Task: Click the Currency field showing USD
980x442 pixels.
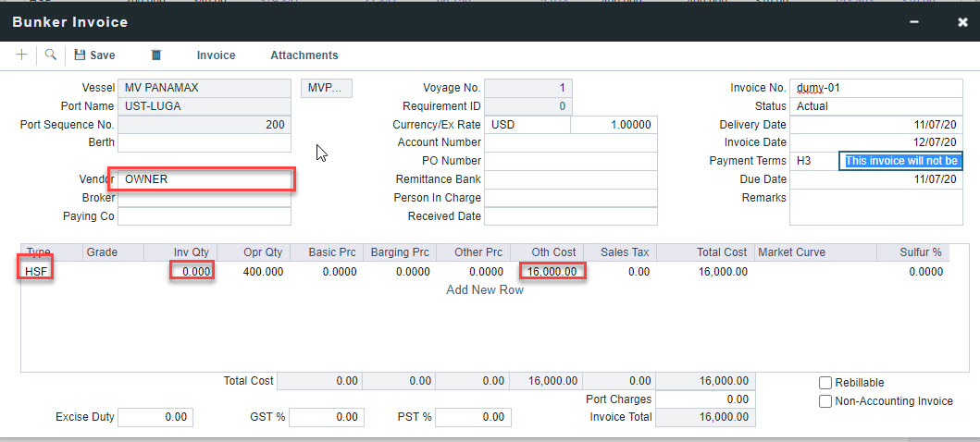Action: (x=527, y=125)
